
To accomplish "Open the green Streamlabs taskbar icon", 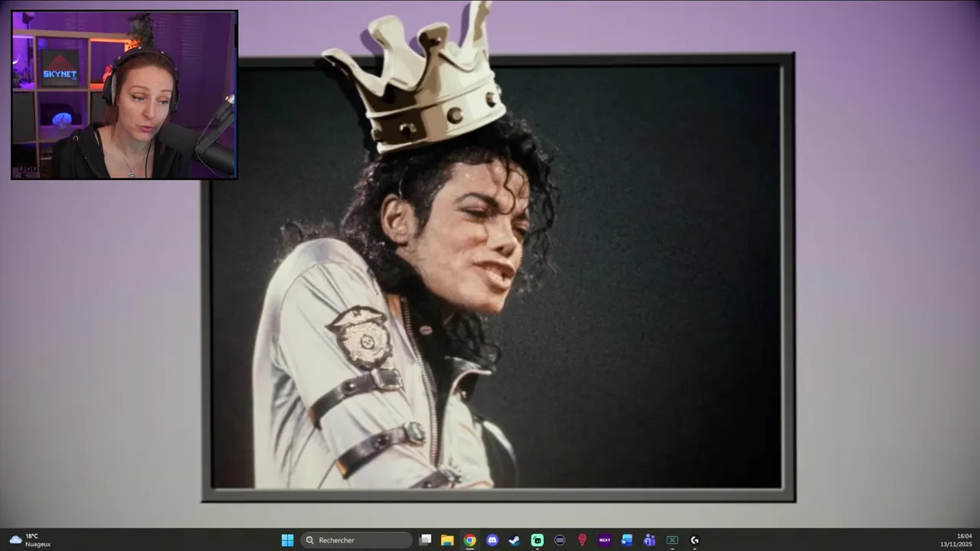I will 537,540.
